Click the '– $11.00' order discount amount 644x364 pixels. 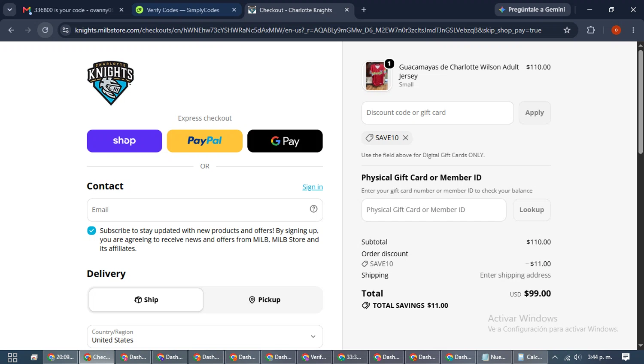538,264
